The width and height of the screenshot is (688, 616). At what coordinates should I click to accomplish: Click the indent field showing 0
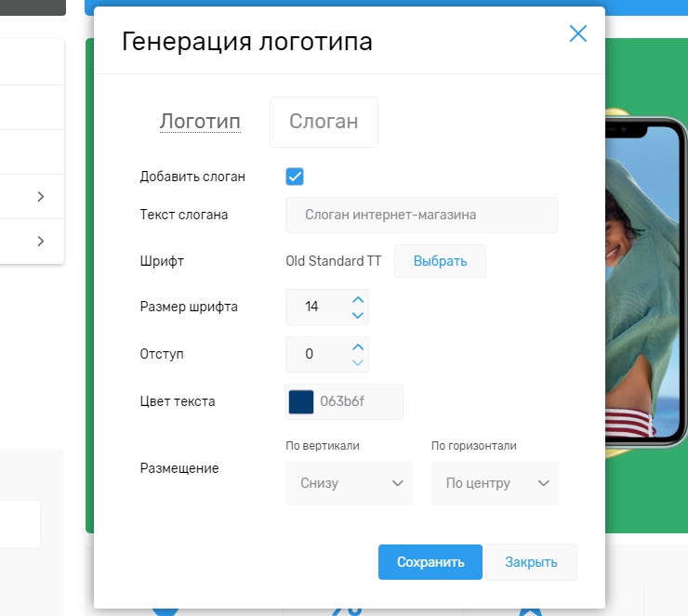pos(314,354)
